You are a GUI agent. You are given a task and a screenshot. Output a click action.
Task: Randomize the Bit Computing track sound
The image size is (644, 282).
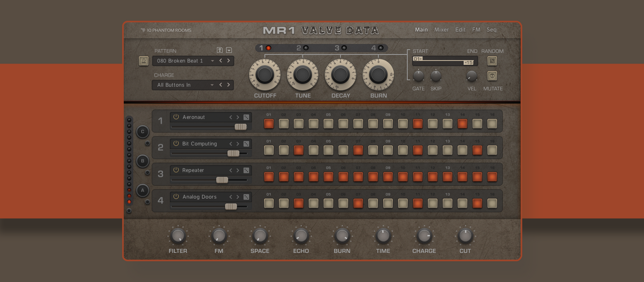click(x=246, y=144)
